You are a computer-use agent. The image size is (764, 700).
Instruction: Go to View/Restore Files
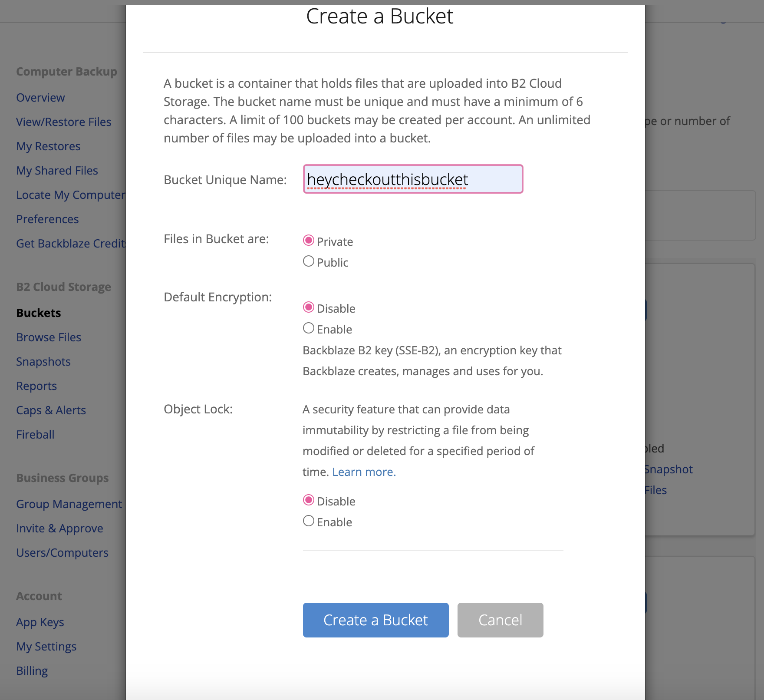64,122
